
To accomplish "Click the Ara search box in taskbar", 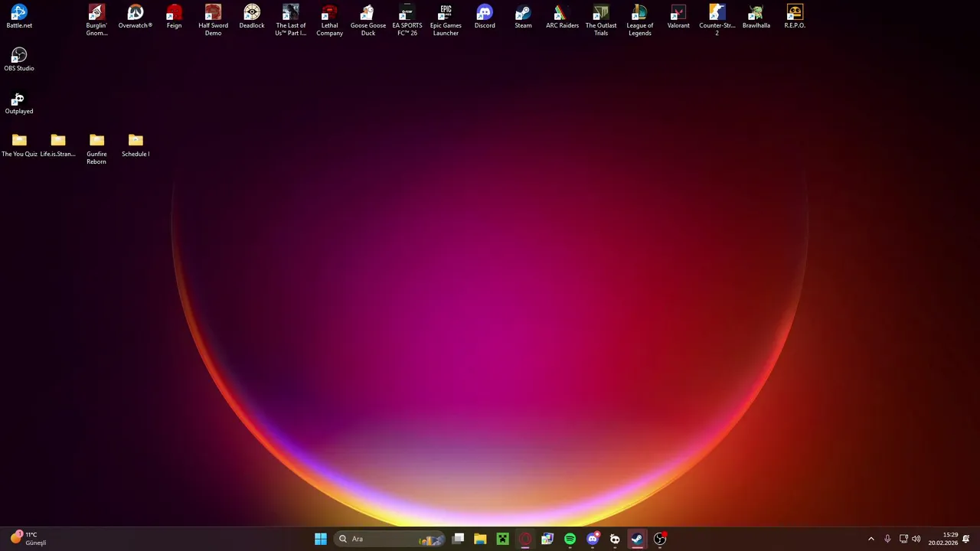I will coord(390,539).
